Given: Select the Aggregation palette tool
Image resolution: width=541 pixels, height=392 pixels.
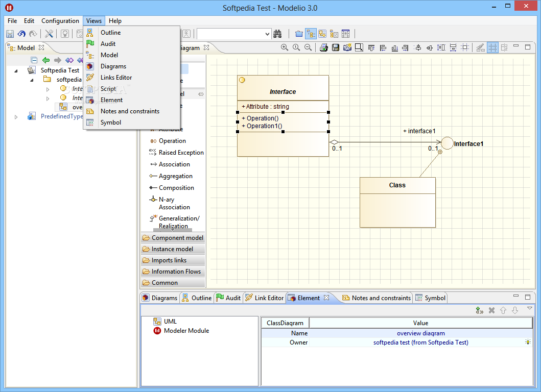Looking at the screenshot, I should coord(171,176).
